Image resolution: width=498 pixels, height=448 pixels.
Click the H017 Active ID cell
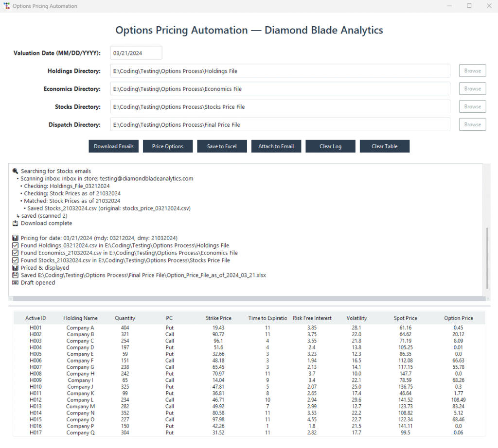pyautogui.click(x=36, y=432)
